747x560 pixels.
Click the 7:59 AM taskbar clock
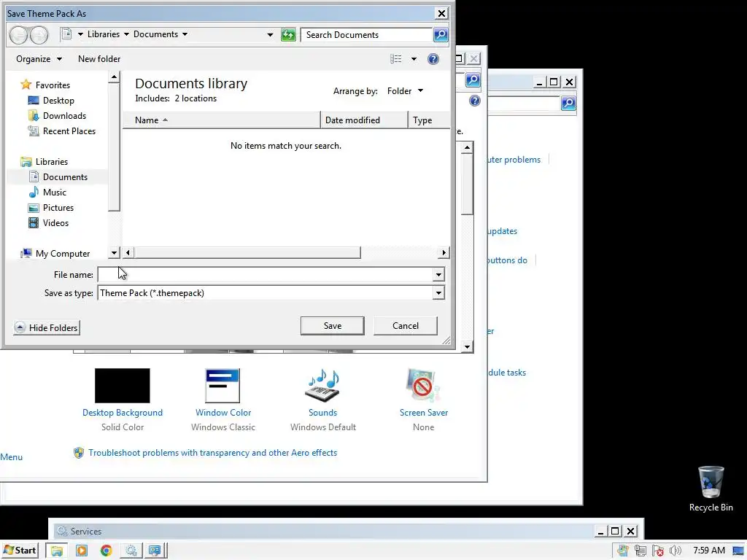709,551
